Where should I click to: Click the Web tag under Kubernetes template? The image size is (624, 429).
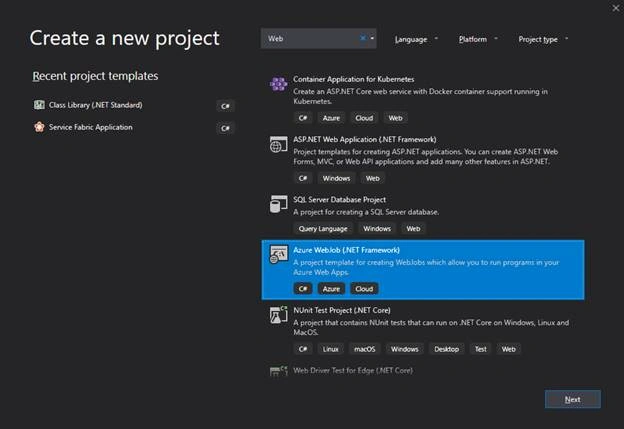395,118
